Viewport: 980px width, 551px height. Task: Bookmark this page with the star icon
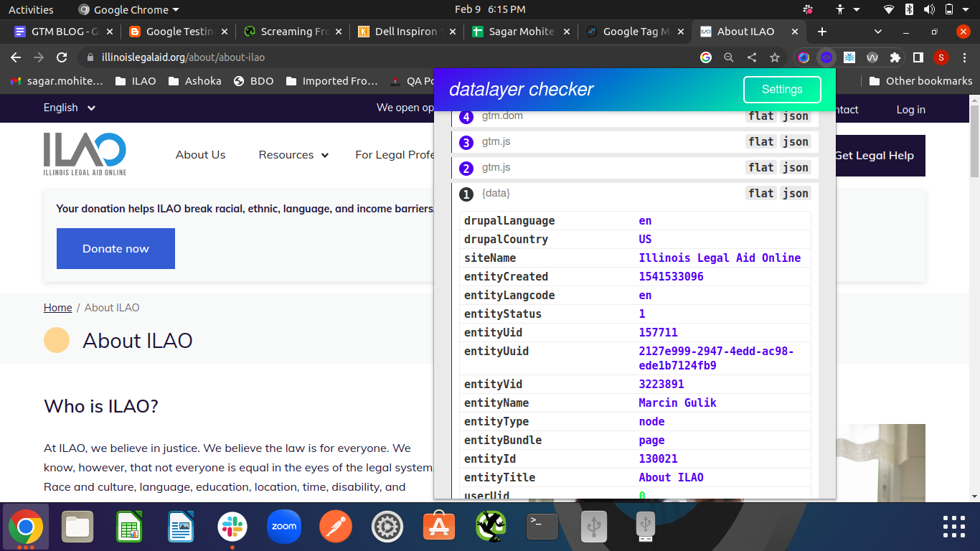click(x=774, y=57)
